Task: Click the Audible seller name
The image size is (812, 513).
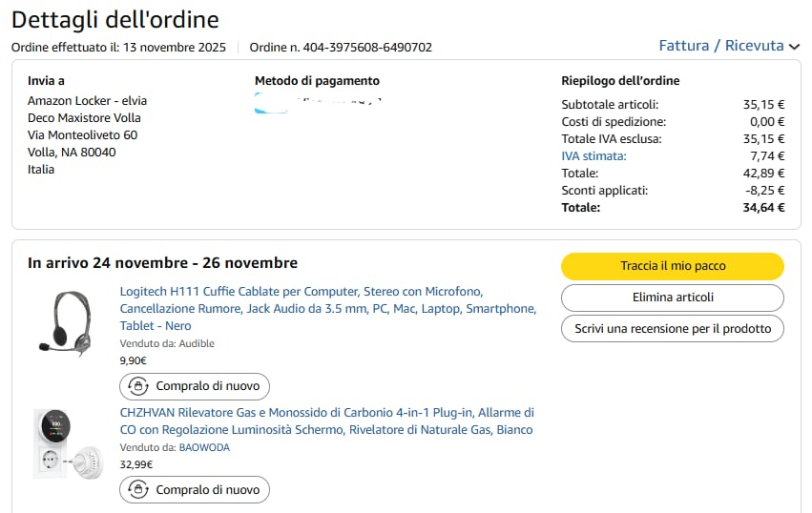Action: pyautogui.click(x=197, y=343)
